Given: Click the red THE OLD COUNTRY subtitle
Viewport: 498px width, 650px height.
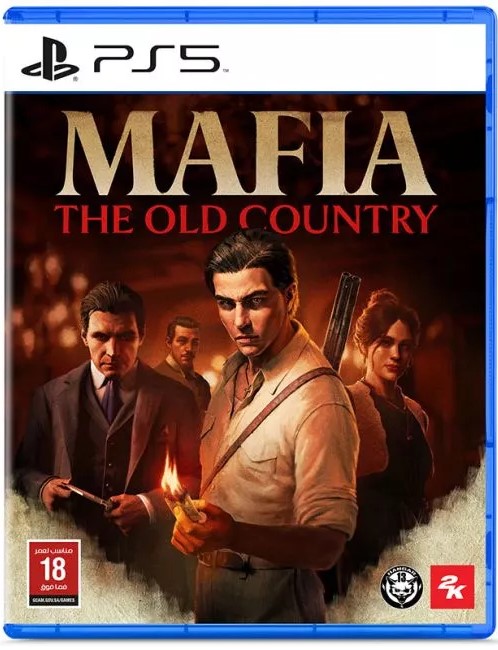Looking at the screenshot, I should (245, 218).
